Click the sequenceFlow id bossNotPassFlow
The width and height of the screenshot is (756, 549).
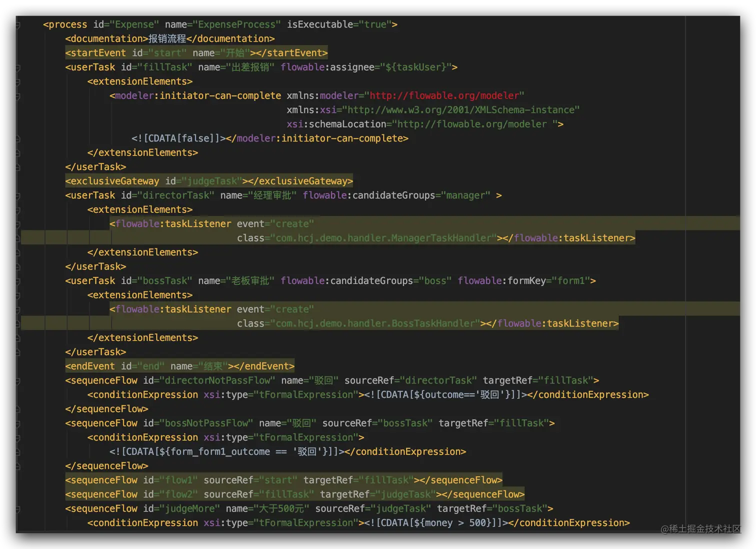coord(206,423)
